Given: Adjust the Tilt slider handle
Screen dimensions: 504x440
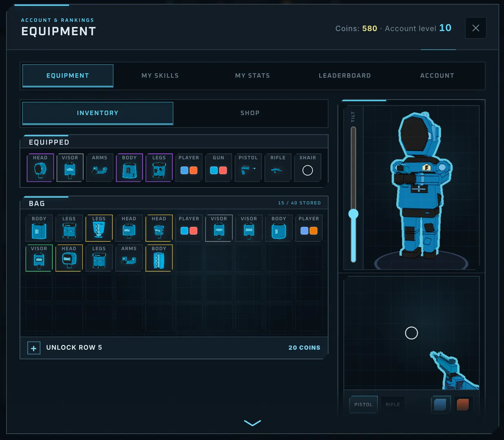Looking at the screenshot, I should (x=353, y=213).
